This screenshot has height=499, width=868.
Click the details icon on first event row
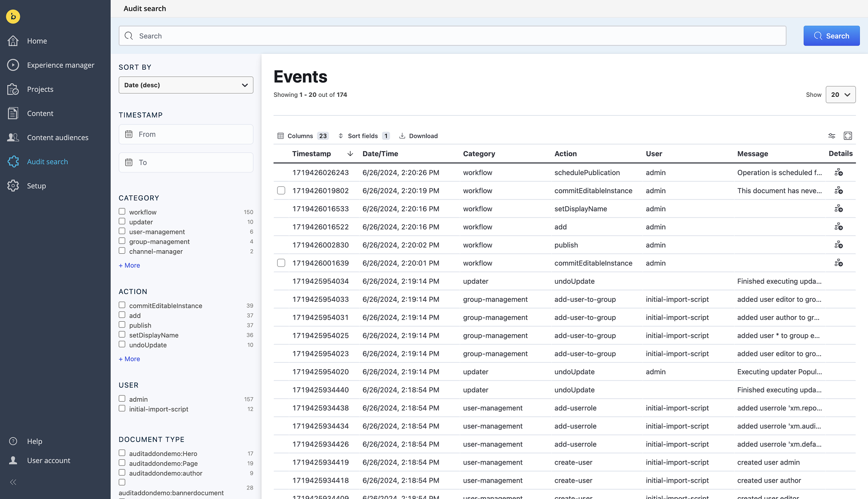pyautogui.click(x=839, y=172)
